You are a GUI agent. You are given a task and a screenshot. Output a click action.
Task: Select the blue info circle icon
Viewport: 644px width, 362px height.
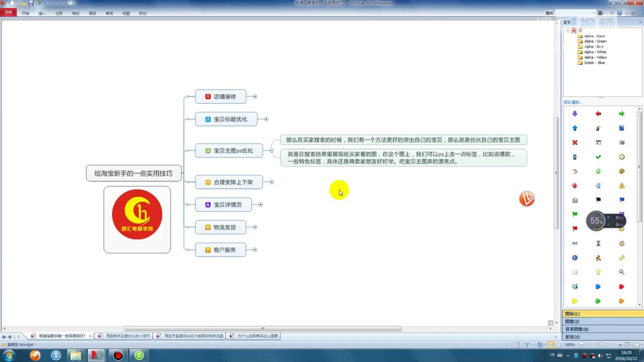pos(575,258)
